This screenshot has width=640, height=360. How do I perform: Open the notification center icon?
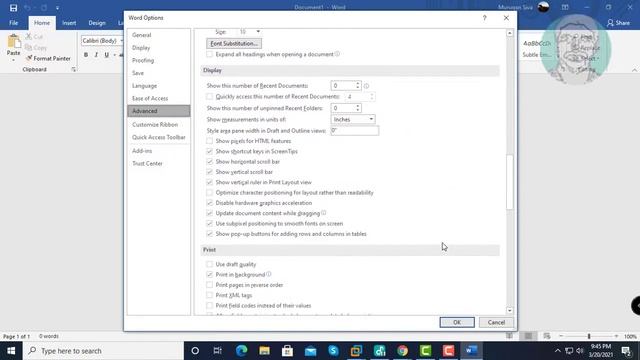(627, 351)
